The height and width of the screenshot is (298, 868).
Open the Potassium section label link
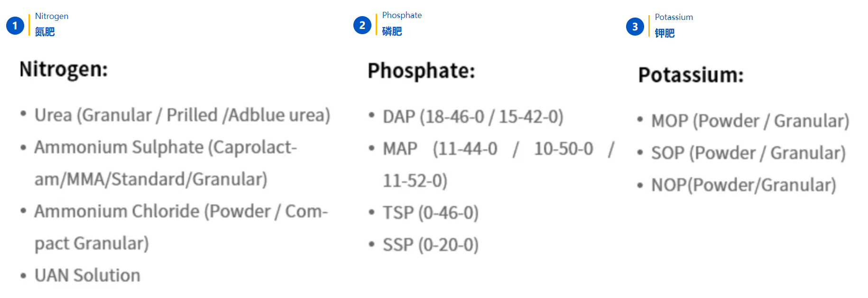674,17
